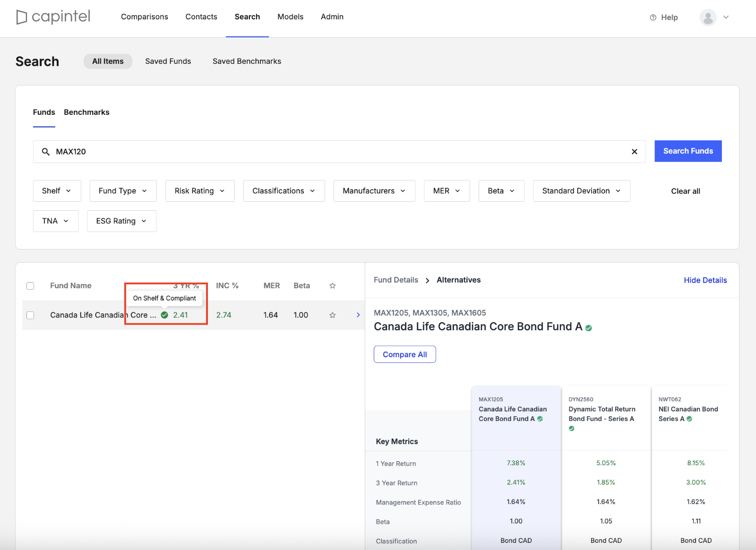The height and width of the screenshot is (550, 756).
Task: Open the Help icon link
Action: 653,17
